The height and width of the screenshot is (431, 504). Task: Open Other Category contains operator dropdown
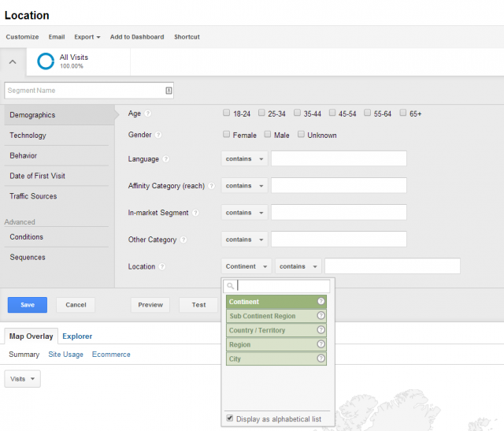click(244, 240)
